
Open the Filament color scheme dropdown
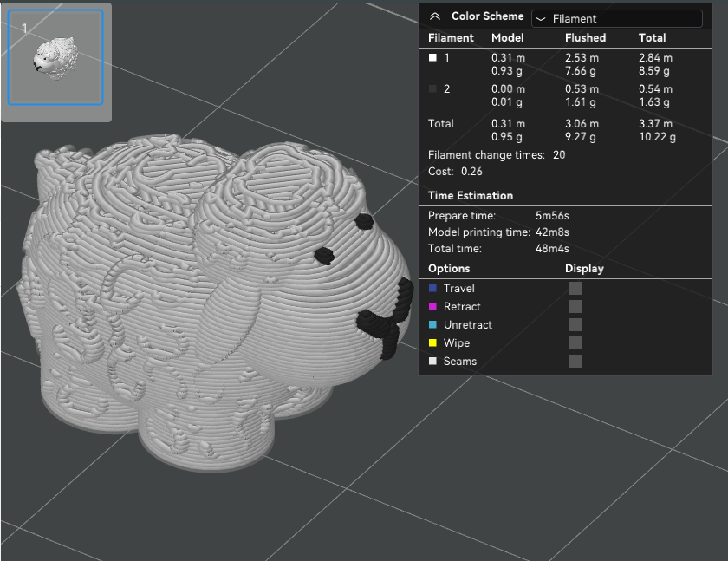616,18
